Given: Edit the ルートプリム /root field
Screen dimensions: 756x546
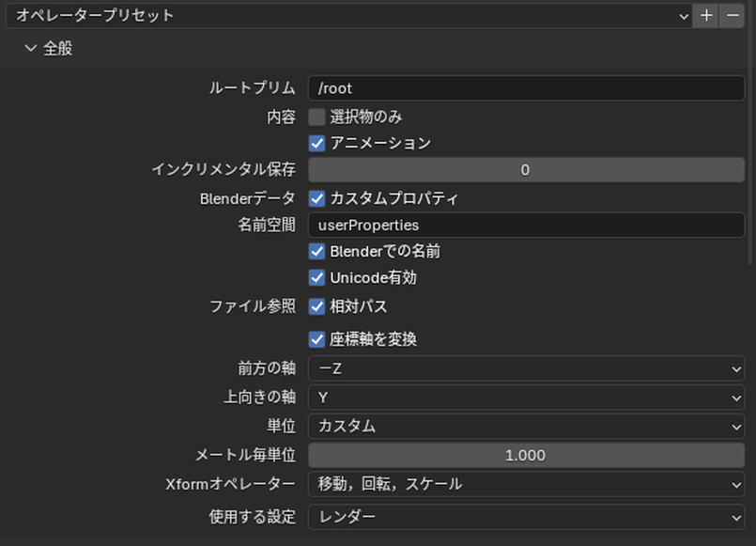Looking at the screenshot, I should point(526,88).
